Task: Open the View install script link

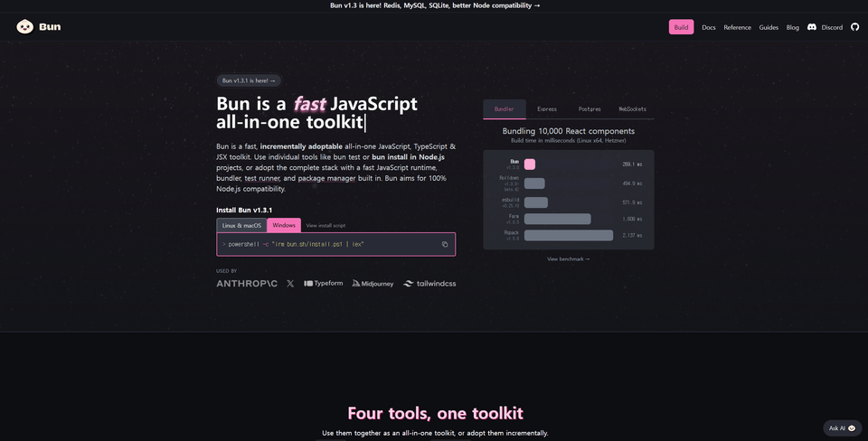Action: tap(325, 226)
